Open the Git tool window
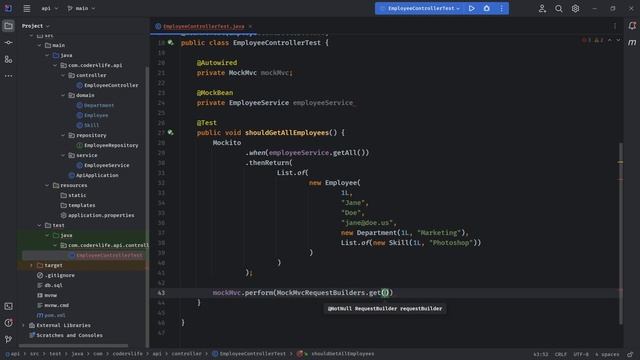Image resolution: width=640 pixels, height=360 pixels. tap(8, 339)
